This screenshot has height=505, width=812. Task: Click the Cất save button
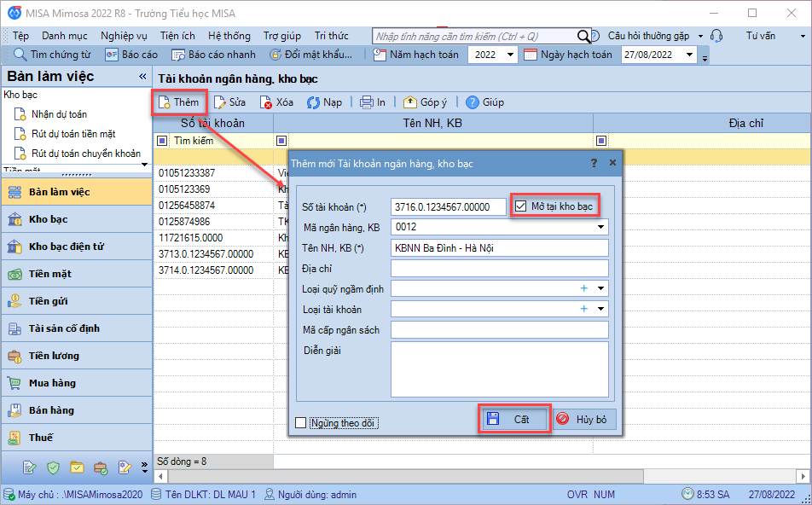pyautogui.click(x=513, y=419)
